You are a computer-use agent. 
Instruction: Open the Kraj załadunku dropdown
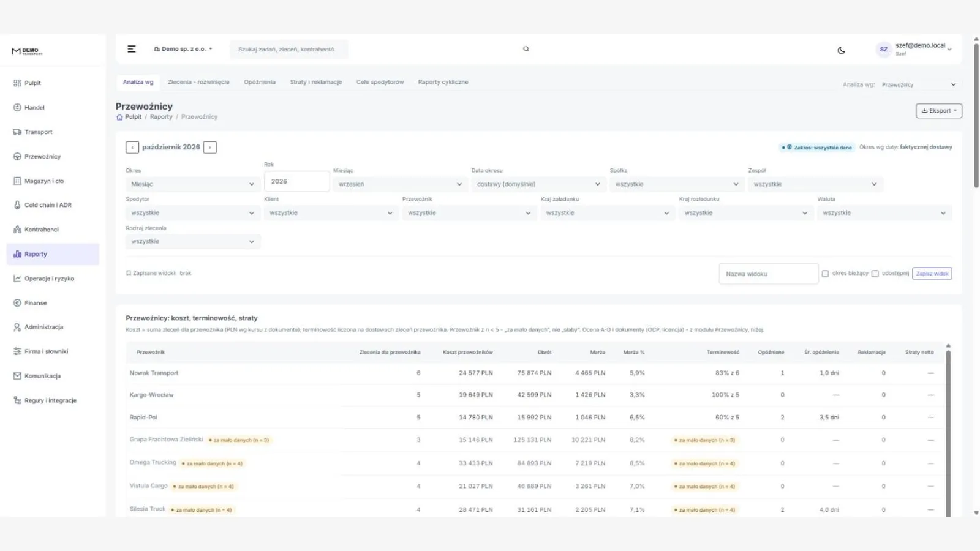(x=608, y=213)
